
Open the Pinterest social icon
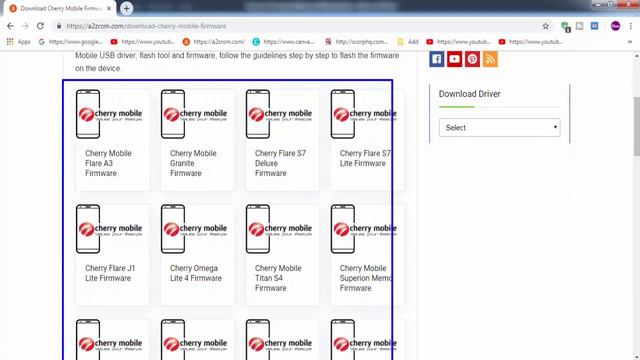(x=472, y=59)
